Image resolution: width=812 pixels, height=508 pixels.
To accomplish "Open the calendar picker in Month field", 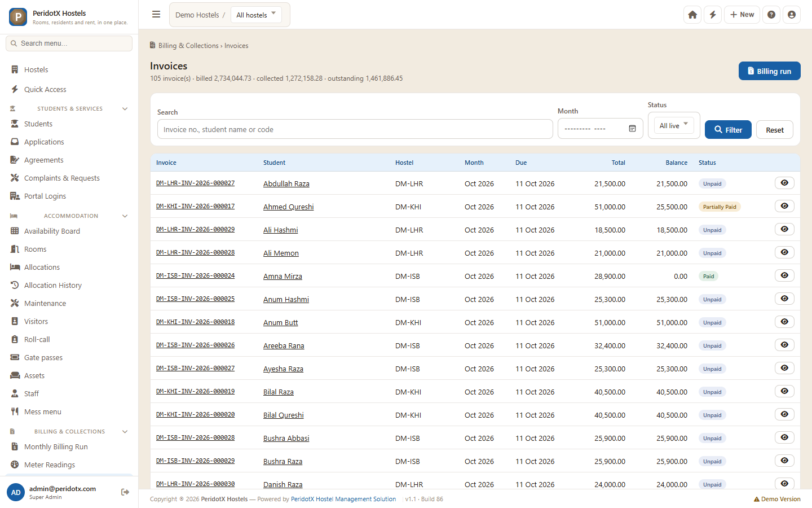I will pyautogui.click(x=632, y=129).
